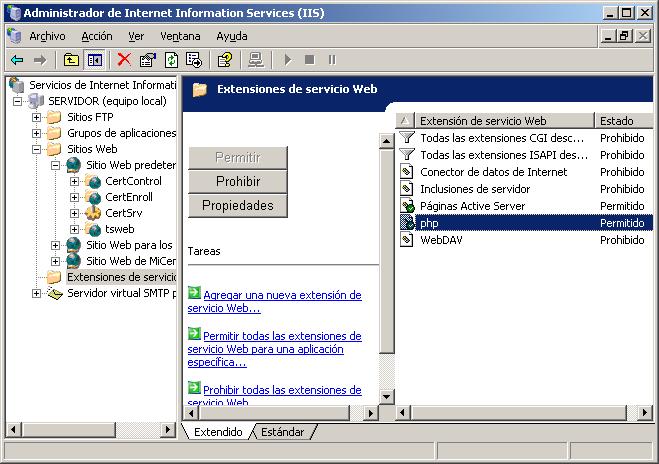Screen dimensions: 659x464
Task: Select Sitio Web de MiCer tree item
Action: tap(131, 261)
